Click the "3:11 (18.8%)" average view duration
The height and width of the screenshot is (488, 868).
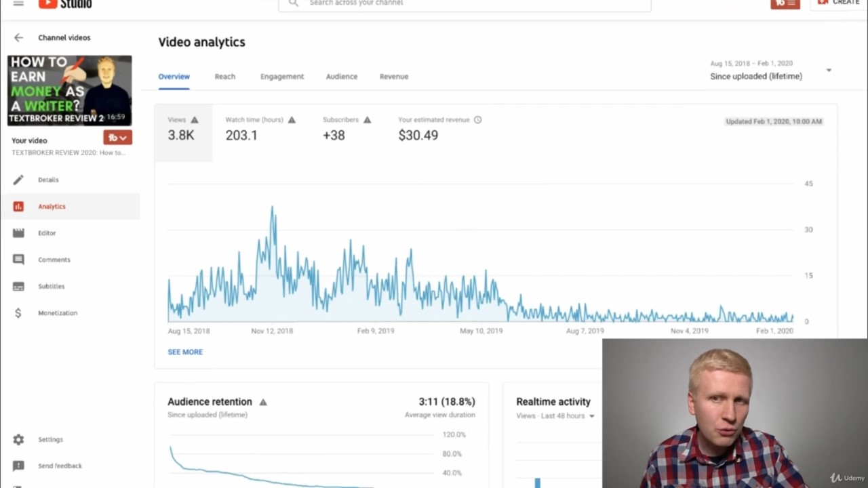tap(447, 402)
